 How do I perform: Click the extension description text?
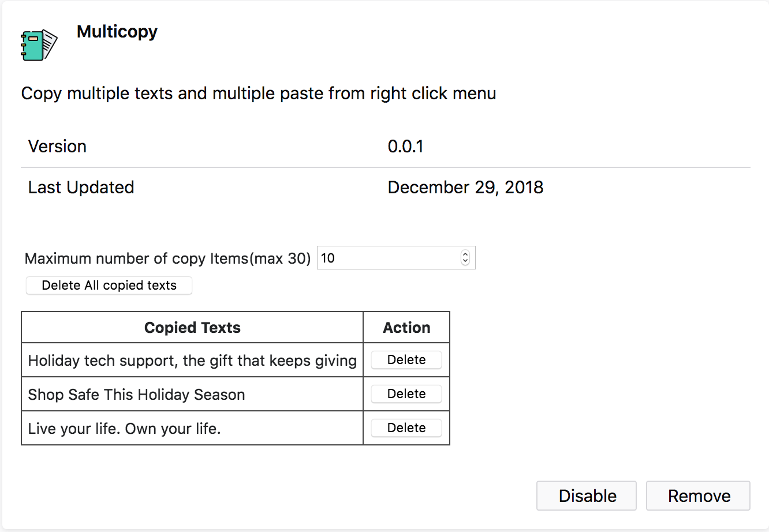click(x=258, y=93)
